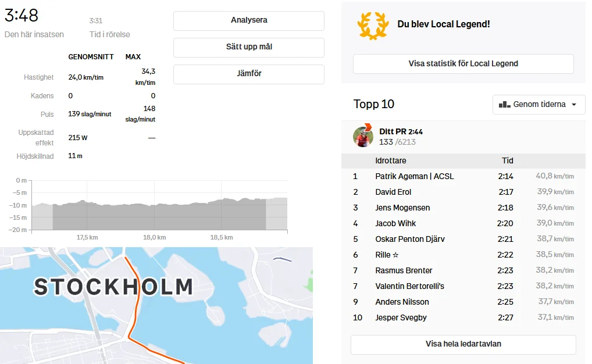
Task: Click the STOCKHOLM label on the map
Action: (x=113, y=287)
